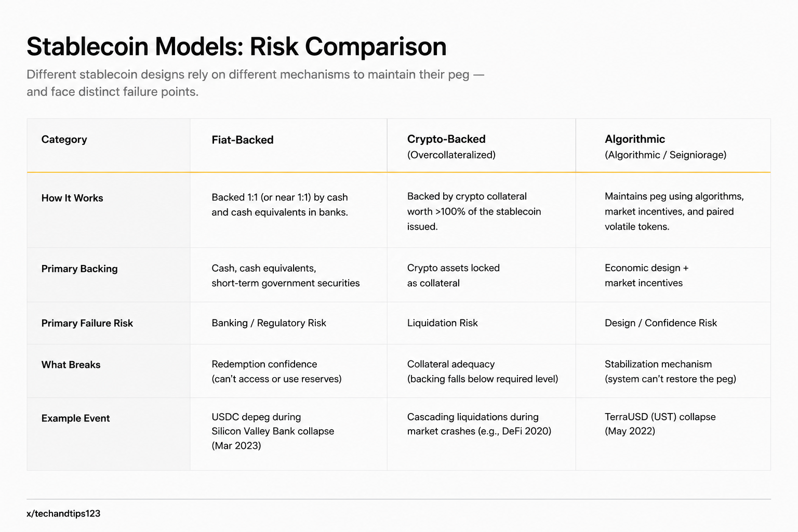Image resolution: width=798 pixels, height=532 pixels.
Task: Click the subtitle about different stablecoin designs
Action: tap(255, 83)
